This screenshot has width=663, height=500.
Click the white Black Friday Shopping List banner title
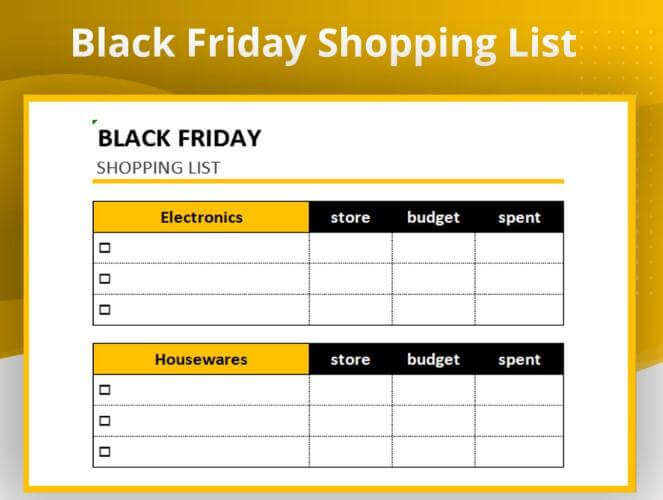coord(323,43)
